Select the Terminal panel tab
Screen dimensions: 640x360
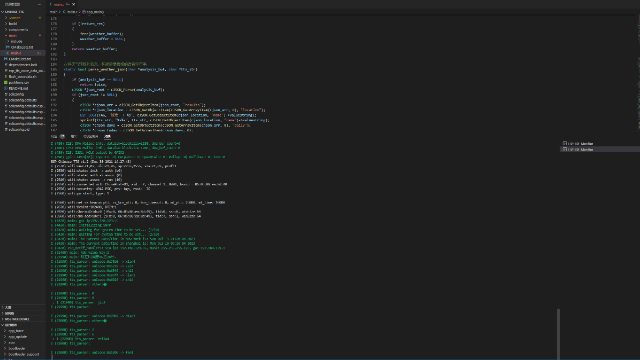[107, 137]
